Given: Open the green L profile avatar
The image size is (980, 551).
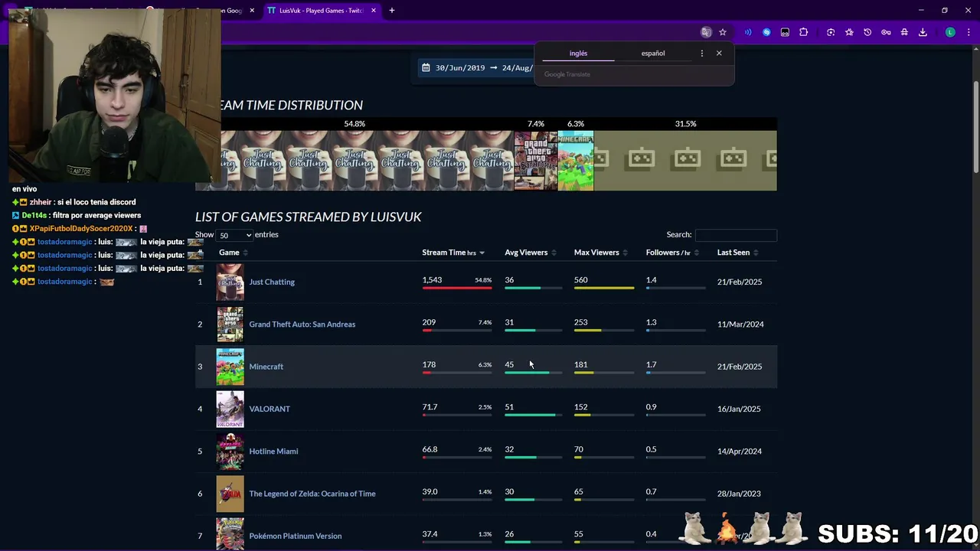Looking at the screenshot, I should coord(950,32).
